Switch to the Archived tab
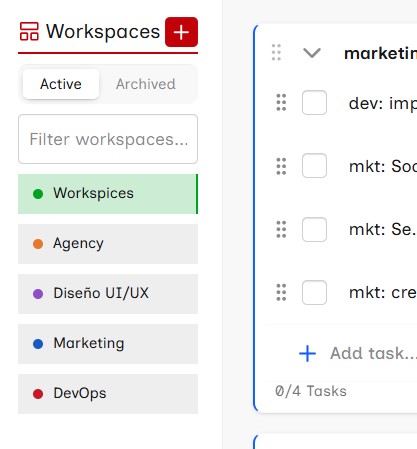The width and height of the screenshot is (417, 449). coord(146,84)
